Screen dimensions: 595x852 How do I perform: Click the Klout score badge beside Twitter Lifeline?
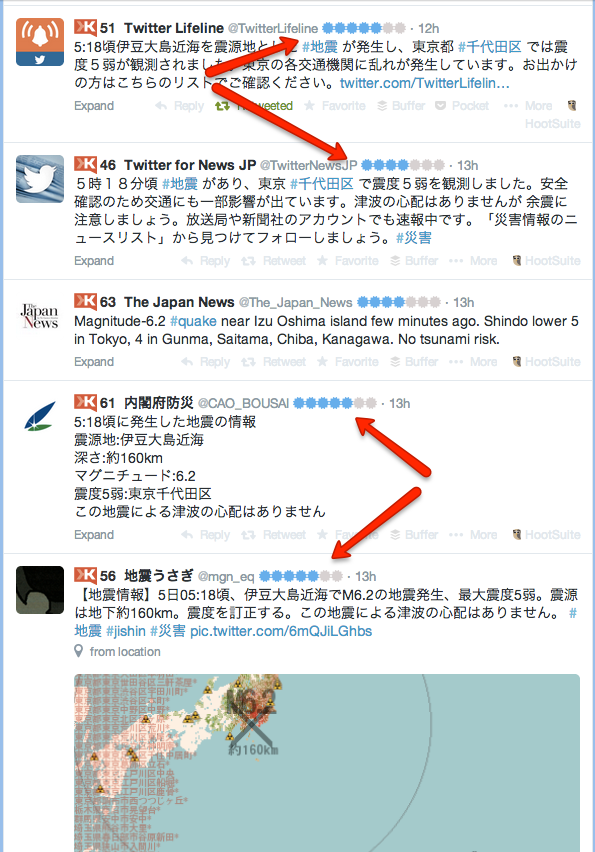pos(94,28)
